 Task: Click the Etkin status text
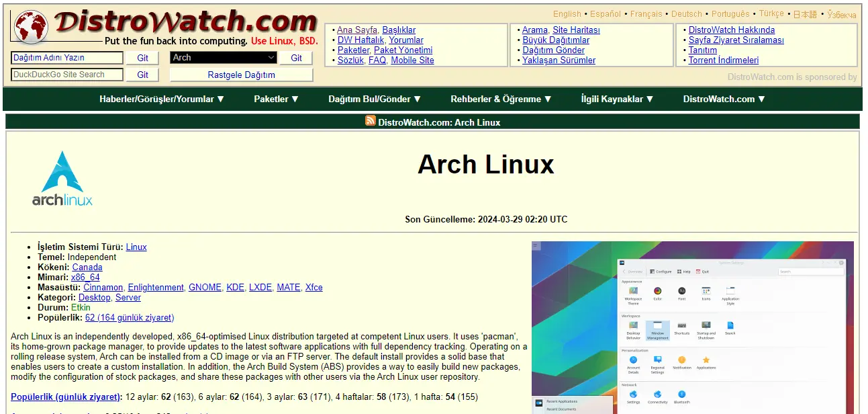pos(81,308)
